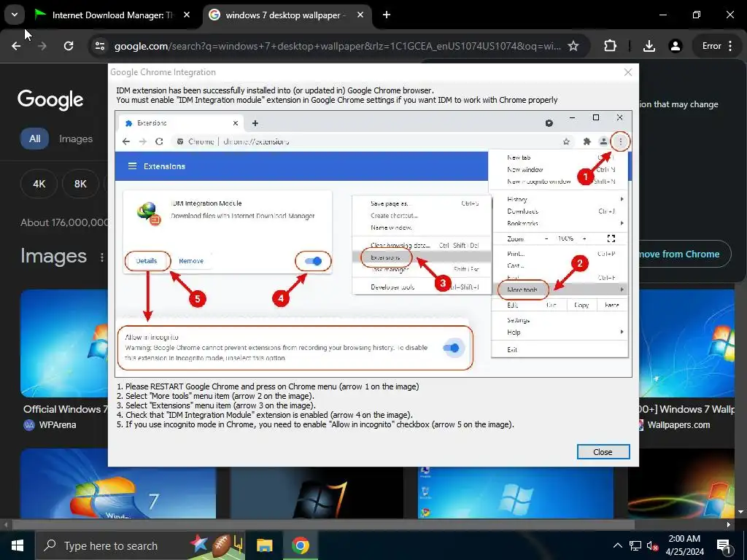Screen dimensions: 747x560
Task: Show Chrome downloads tray
Action: [x=649, y=46]
